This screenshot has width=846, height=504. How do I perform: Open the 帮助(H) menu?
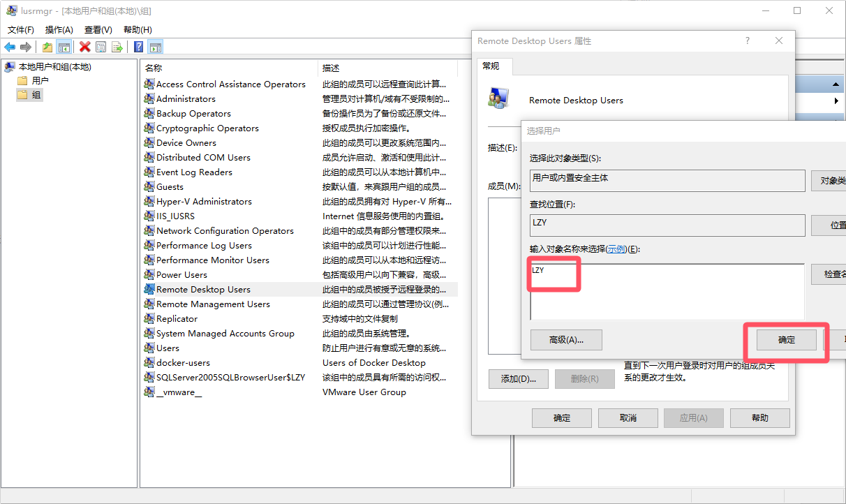[138, 30]
